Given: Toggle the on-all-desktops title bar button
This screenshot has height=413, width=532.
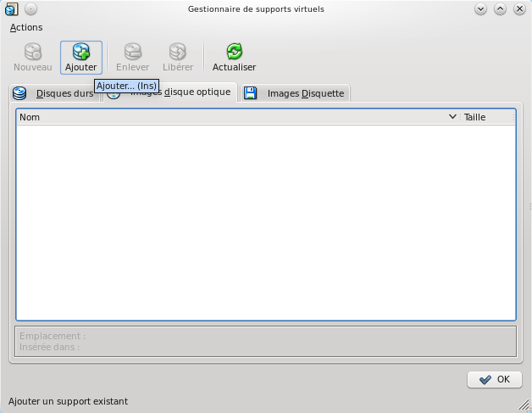Looking at the screenshot, I should [x=30, y=9].
